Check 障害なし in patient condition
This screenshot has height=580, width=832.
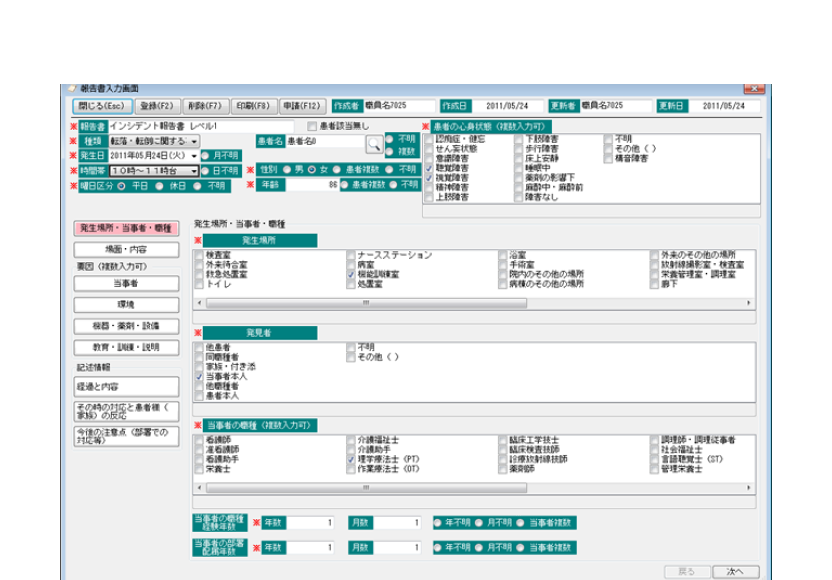518,197
